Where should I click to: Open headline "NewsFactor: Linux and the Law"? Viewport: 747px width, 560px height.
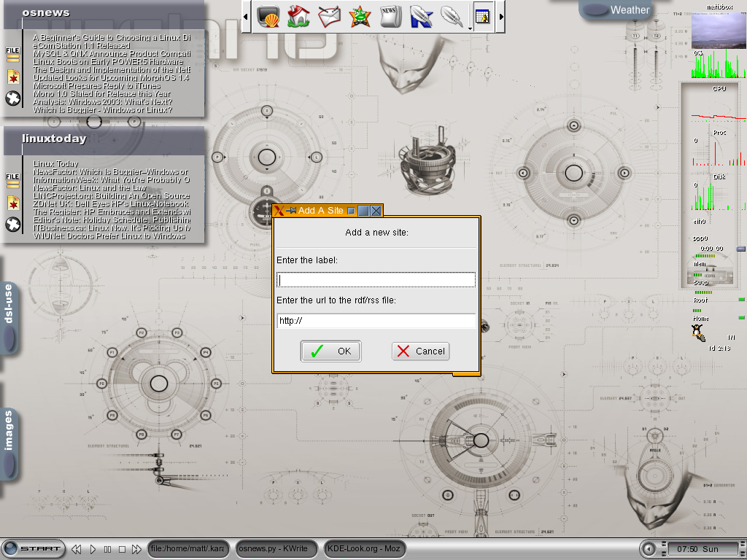(90, 188)
